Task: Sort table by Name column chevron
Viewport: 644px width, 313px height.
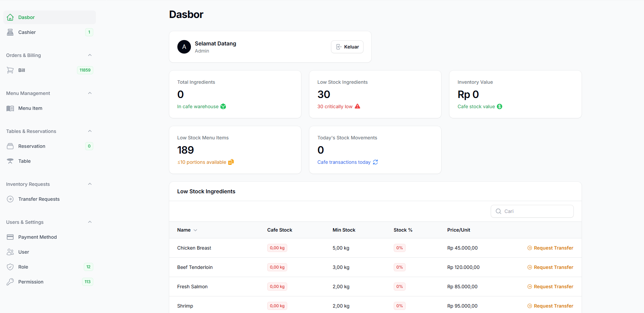Action: point(195,230)
